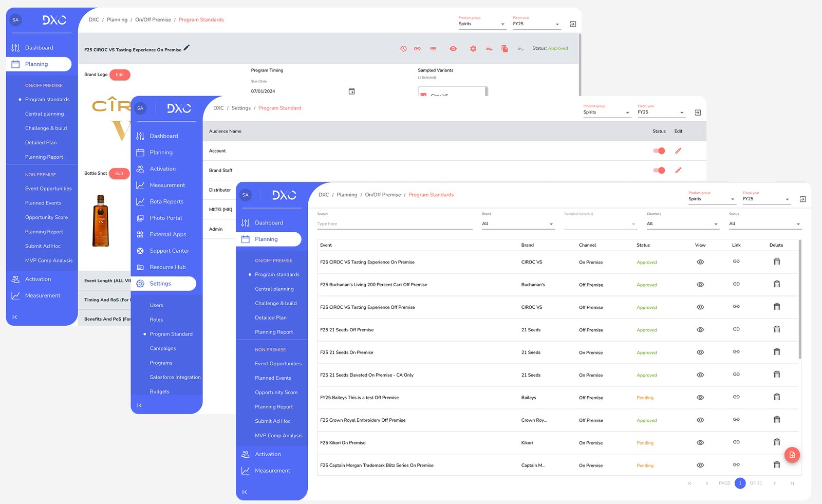The width and height of the screenshot is (822, 504).
Task: Click pencil icon beside F25 CIROC VS title
Action: [x=186, y=48]
